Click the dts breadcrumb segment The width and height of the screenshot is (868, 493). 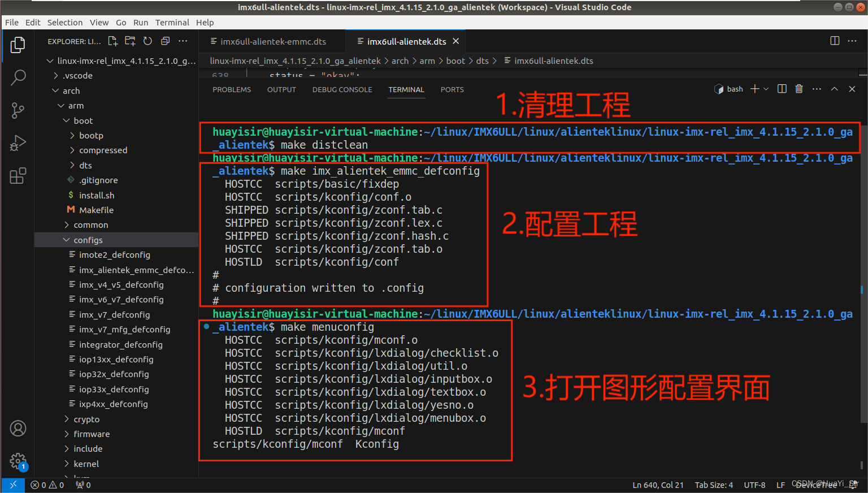pyautogui.click(x=482, y=60)
